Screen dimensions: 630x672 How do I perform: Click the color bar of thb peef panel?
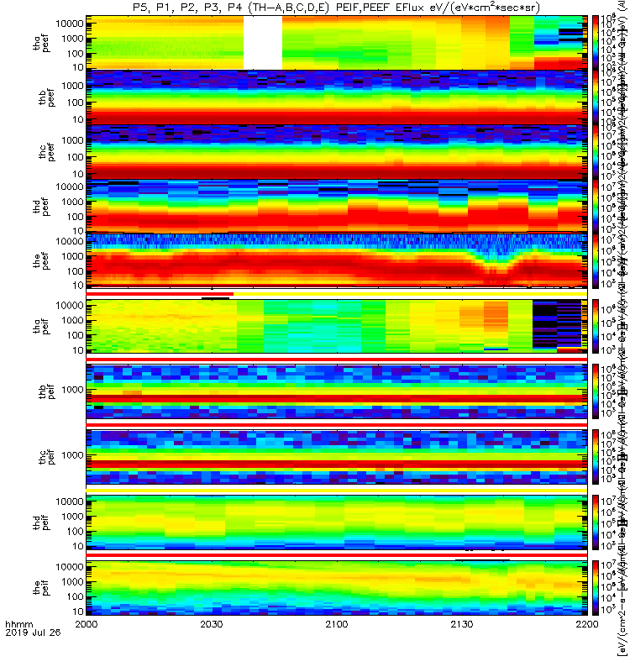596,97
